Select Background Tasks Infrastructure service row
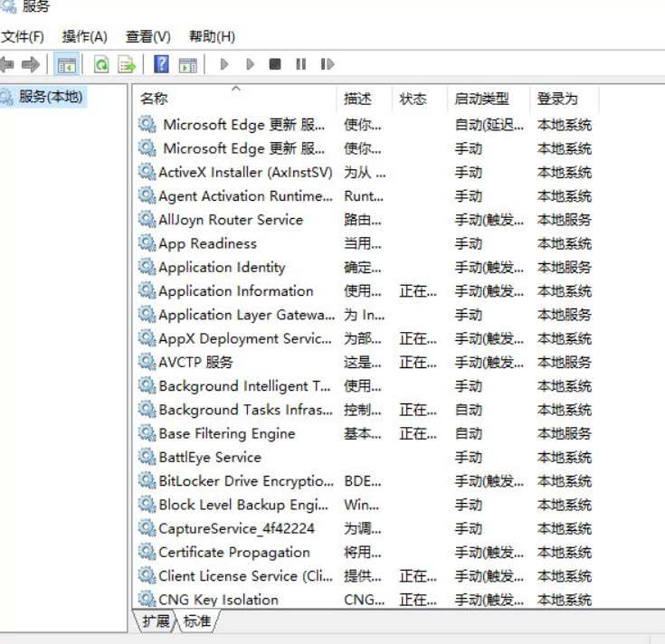This screenshot has width=665, height=644. (366, 410)
